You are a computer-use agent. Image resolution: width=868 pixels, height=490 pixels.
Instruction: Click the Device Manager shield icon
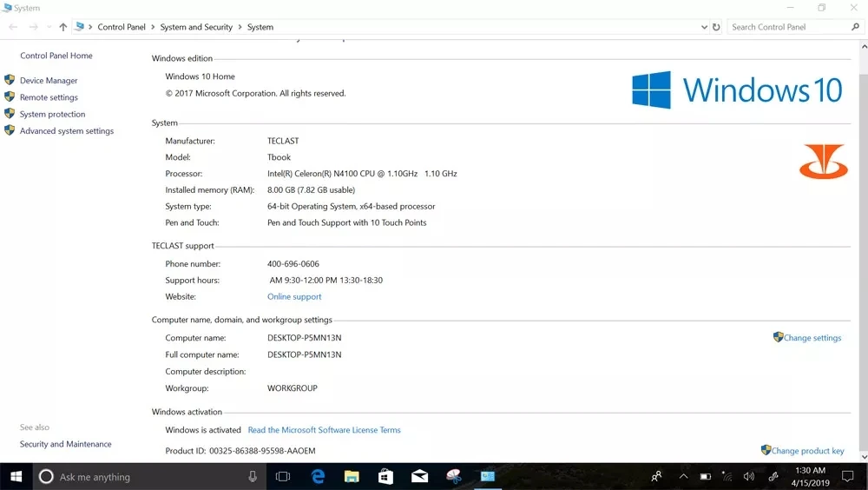point(10,80)
